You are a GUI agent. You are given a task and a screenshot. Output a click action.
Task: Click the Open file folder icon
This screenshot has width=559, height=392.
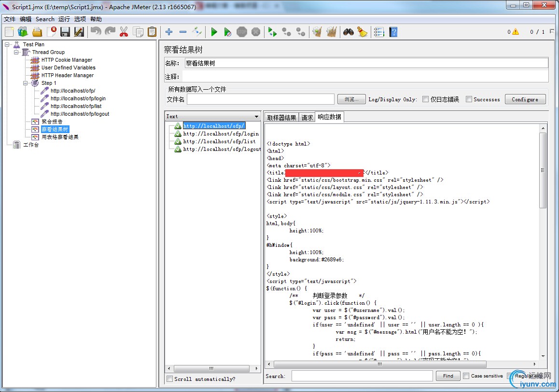(37, 32)
